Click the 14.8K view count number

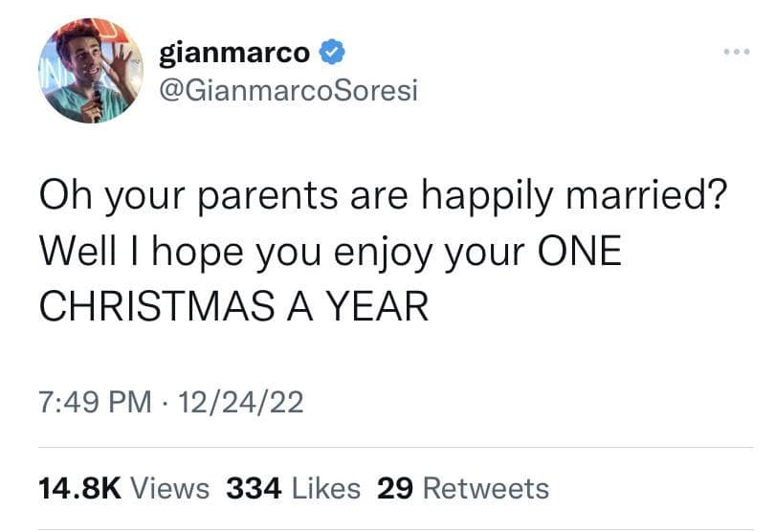click(x=77, y=488)
